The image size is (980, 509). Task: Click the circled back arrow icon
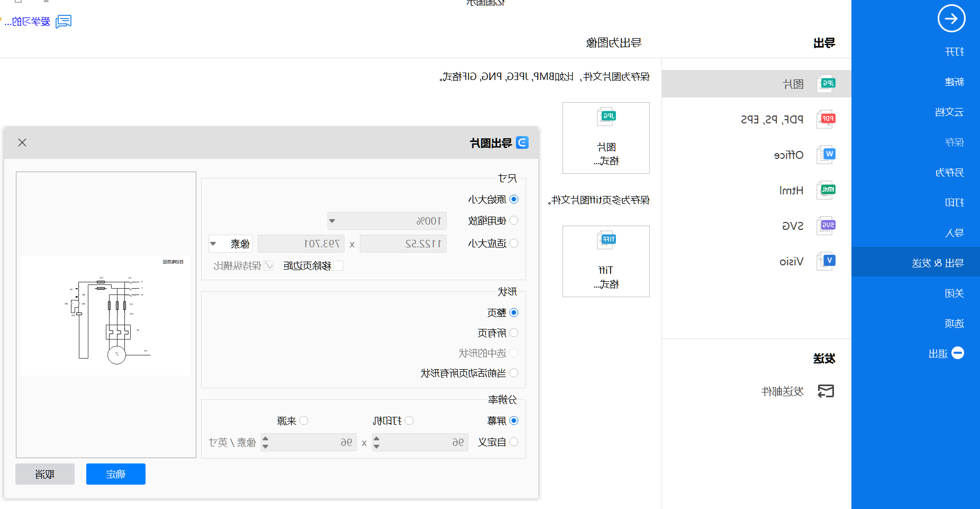click(x=951, y=19)
